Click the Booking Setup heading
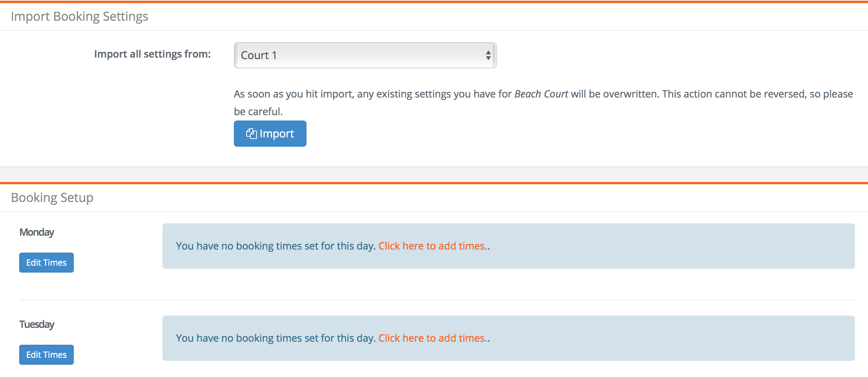This screenshot has width=868, height=377. [x=52, y=197]
